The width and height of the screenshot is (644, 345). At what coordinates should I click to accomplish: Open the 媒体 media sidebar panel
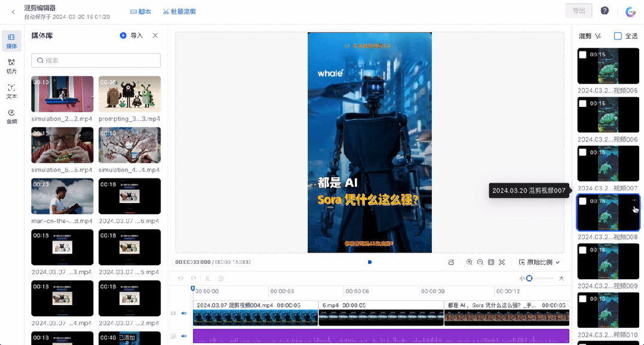tap(11, 41)
